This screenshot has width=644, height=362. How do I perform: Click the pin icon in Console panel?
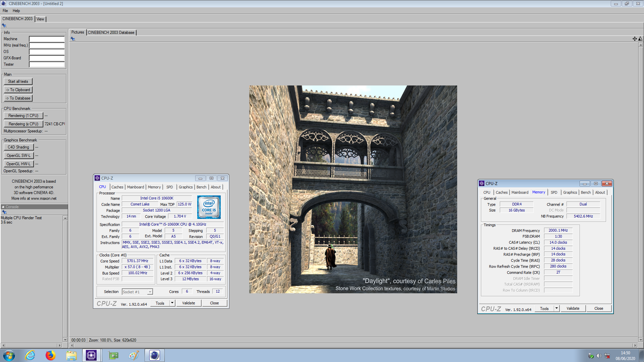click(4, 212)
